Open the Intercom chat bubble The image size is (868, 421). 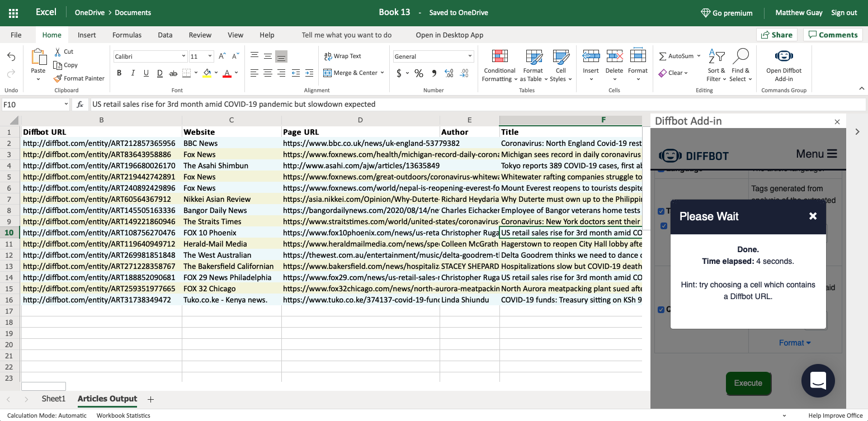[x=818, y=381]
